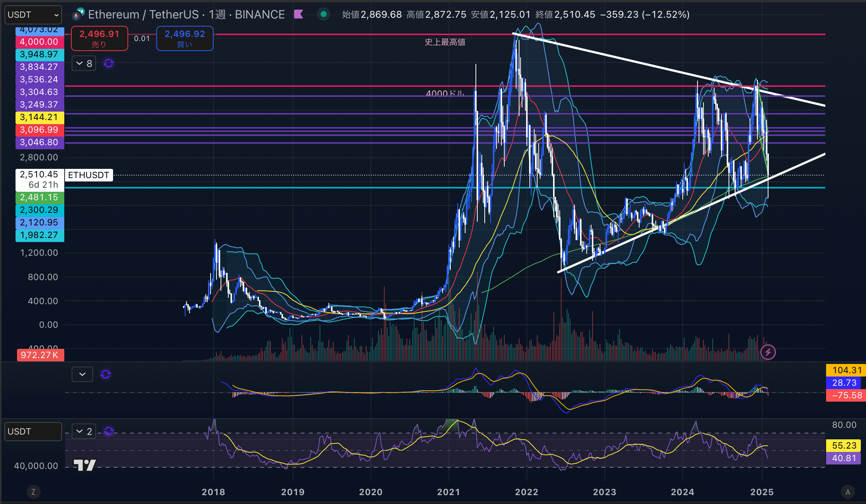
Task: Click the 972.27 K volume label
Action: [x=40, y=355]
